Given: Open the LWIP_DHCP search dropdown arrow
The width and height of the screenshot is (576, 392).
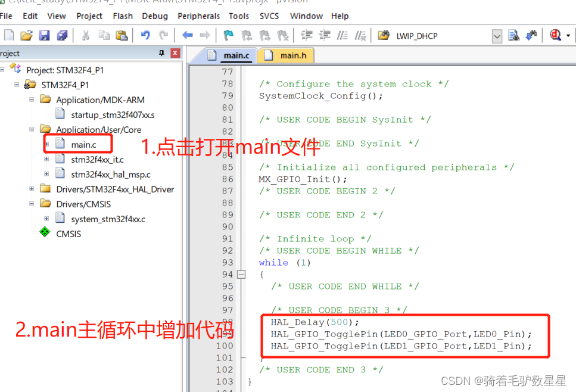Looking at the screenshot, I should (x=497, y=36).
